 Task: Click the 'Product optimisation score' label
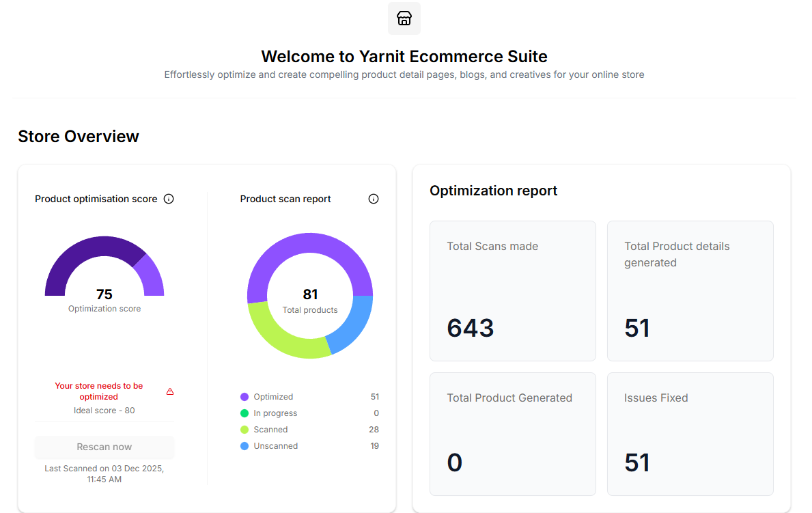point(96,199)
